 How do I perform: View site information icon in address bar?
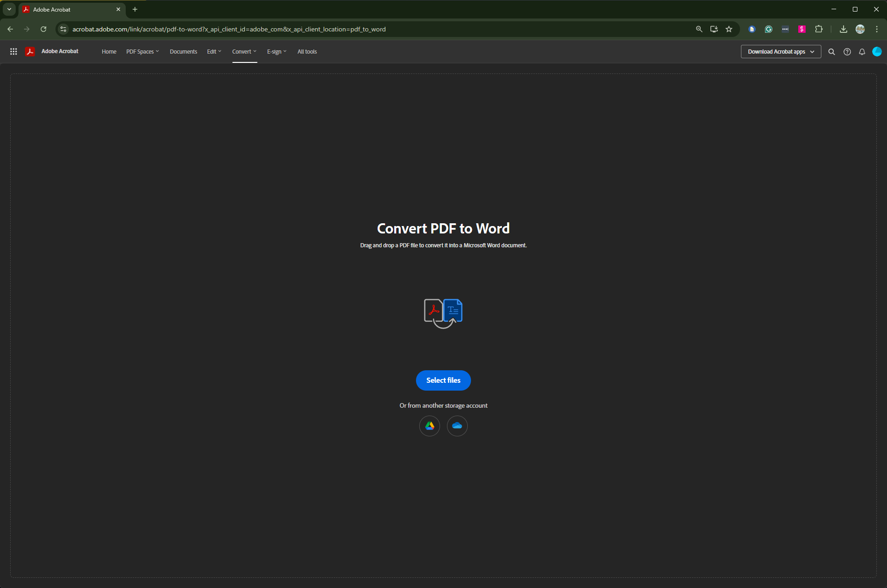[x=64, y=29]
